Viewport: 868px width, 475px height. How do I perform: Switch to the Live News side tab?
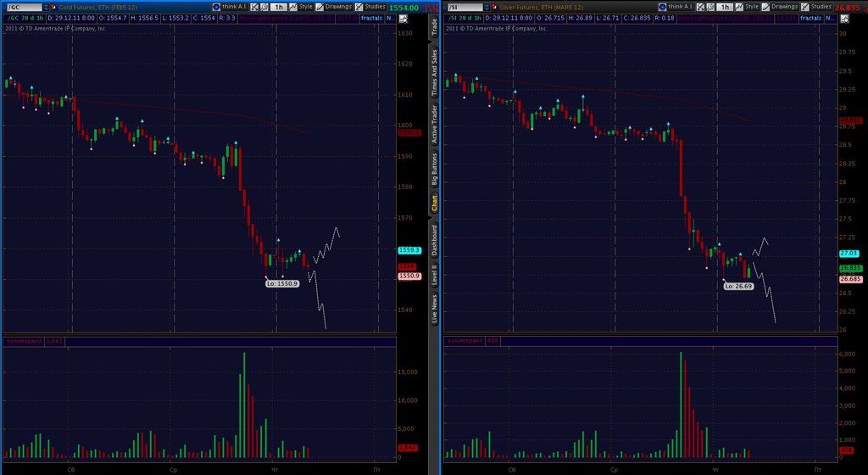[x=435, y=309]
